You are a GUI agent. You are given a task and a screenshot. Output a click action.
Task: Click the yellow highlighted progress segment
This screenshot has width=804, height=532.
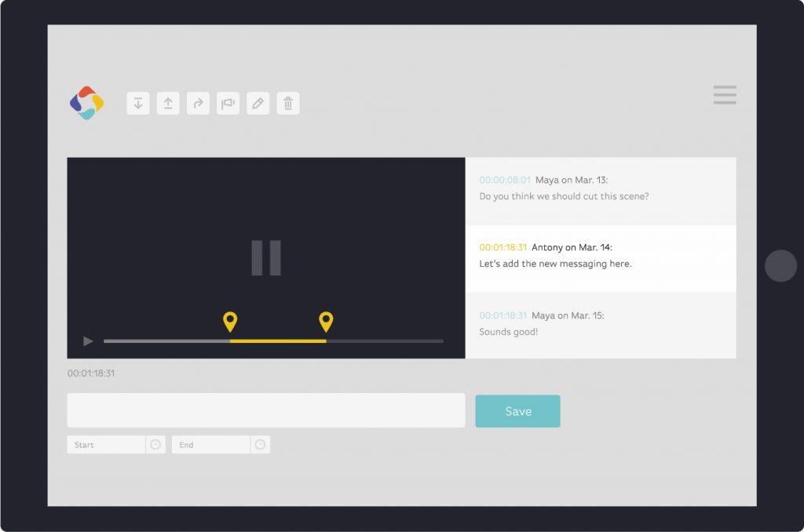click(x=278, y=341)
